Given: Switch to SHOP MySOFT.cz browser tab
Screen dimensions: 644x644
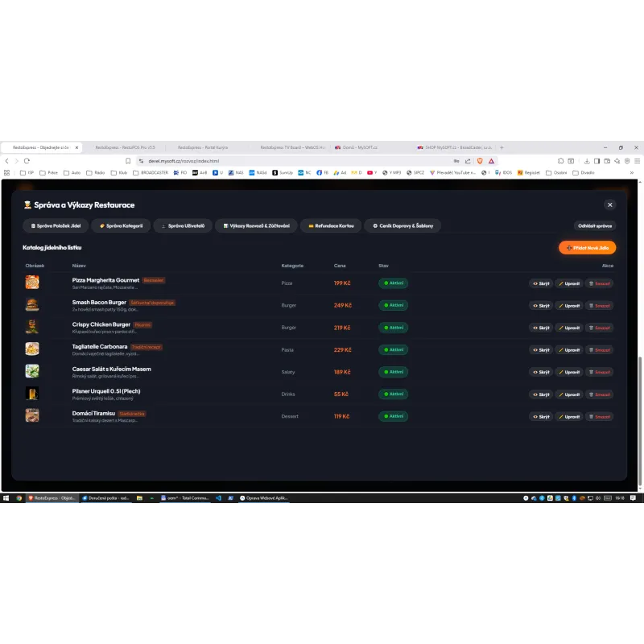Looking at the screenshot, I should [x=455, y=147].
